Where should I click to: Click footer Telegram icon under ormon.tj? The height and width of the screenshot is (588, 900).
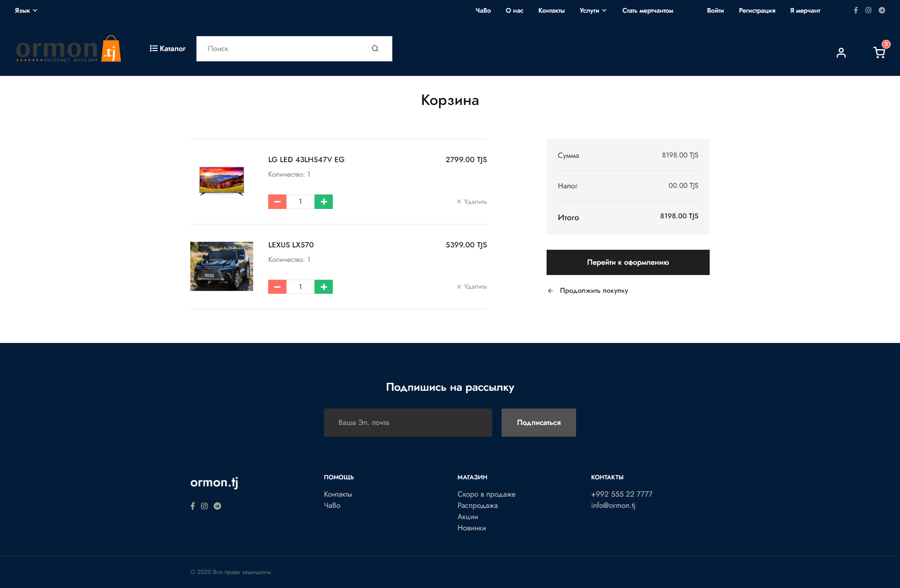(x=217, y=506)
